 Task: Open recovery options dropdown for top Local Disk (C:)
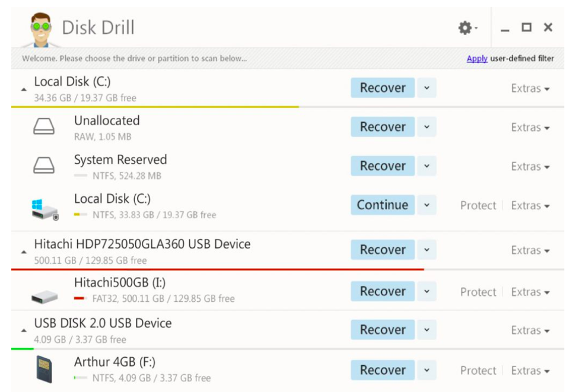(427, 88)
